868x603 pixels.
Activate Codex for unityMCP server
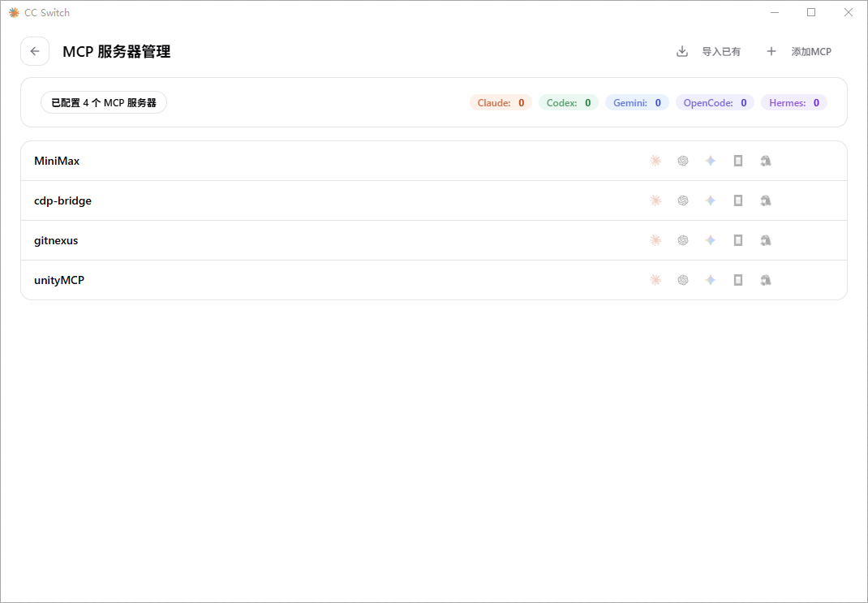[x=683, y=280]
